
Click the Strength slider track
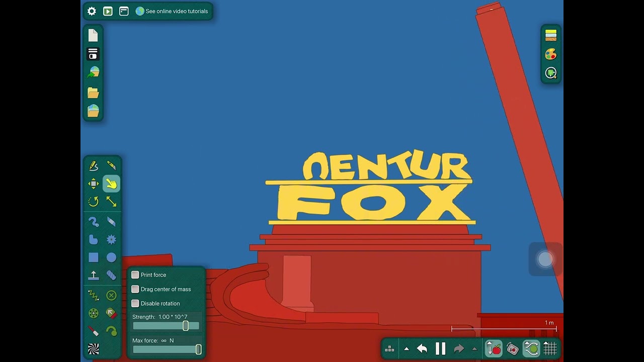point(166,326)
